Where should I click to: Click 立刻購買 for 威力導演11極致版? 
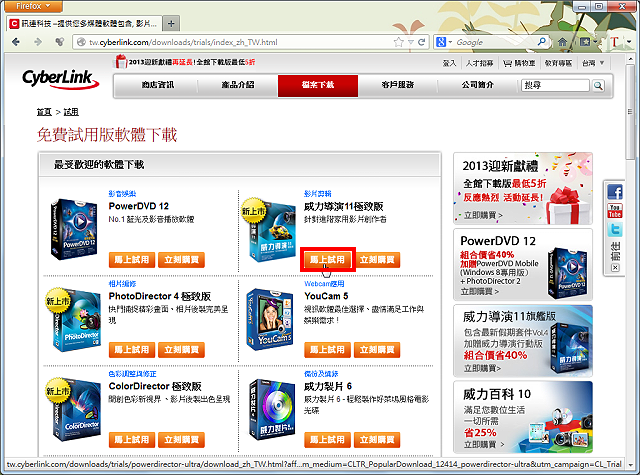click(x=377, y=260)
